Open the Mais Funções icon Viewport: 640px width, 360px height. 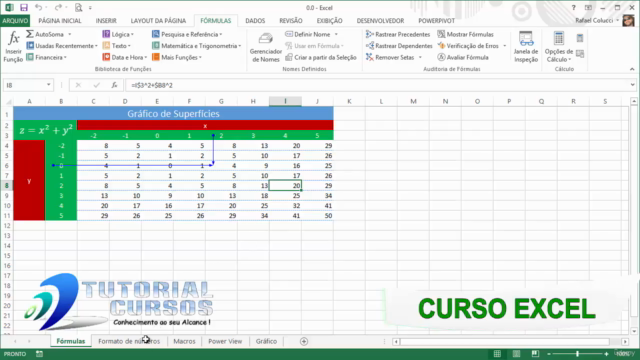pos(156,57)
